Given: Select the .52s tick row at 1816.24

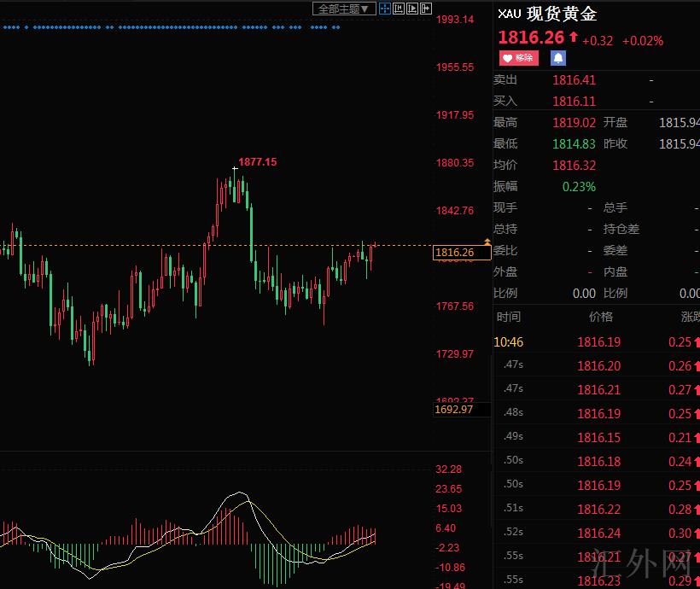Looking at the screenshot, I should 598,534.
